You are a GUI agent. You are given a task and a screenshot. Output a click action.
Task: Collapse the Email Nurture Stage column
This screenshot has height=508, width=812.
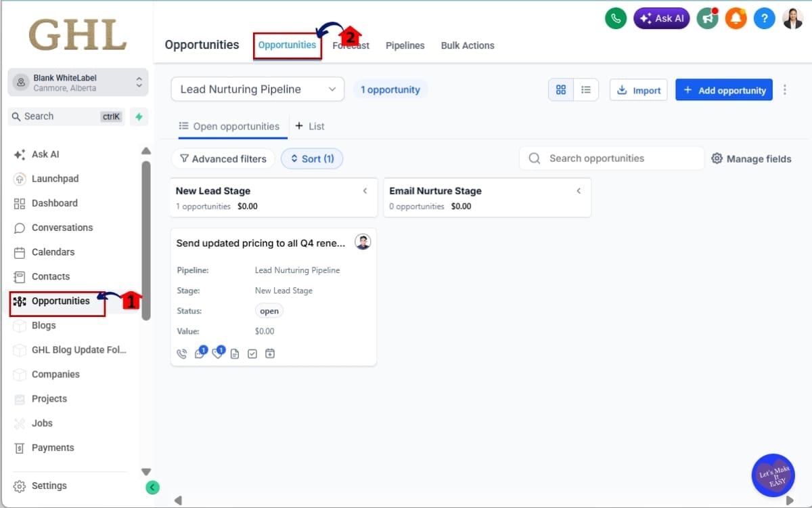(579, 191)
